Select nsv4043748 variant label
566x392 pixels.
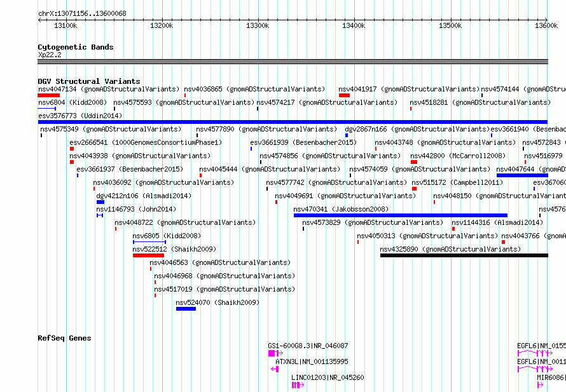(445, 142)
